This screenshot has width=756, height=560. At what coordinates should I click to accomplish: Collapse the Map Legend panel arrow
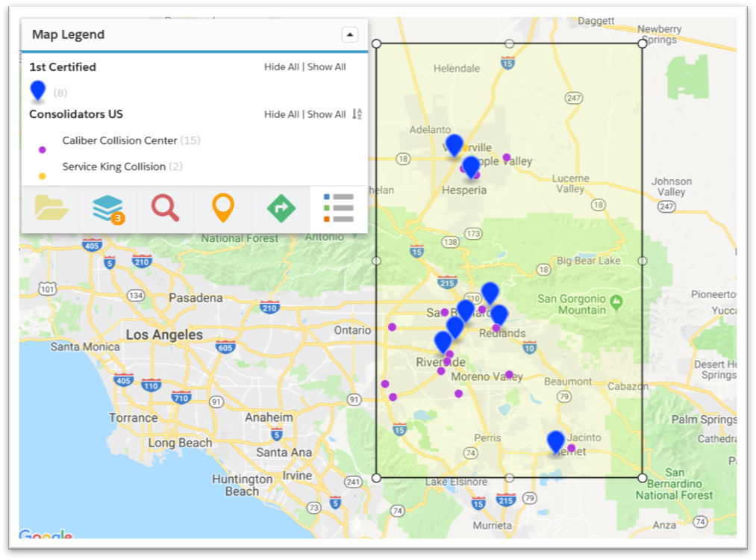pos(349,34)
